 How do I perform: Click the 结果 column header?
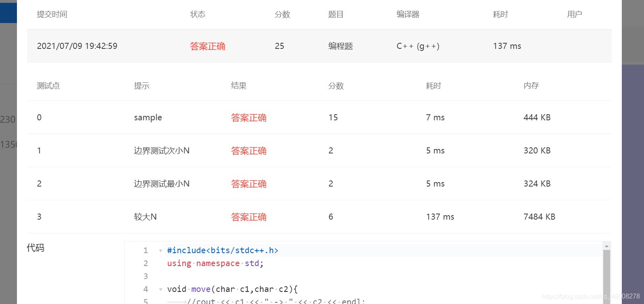coord(239,86)
